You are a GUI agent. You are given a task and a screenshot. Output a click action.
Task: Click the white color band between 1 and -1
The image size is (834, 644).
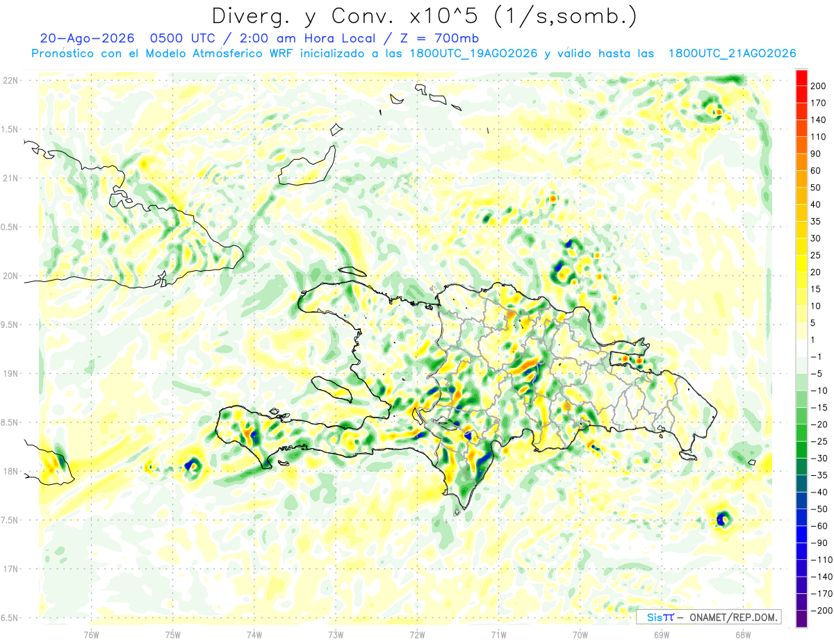pos(801,349)
